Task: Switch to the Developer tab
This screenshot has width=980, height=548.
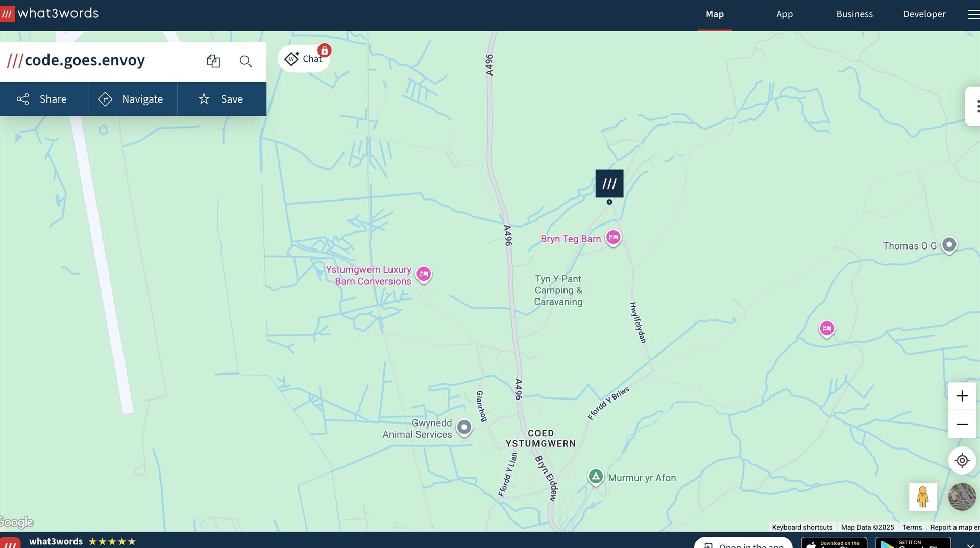Action: click(x=924, y=14)
